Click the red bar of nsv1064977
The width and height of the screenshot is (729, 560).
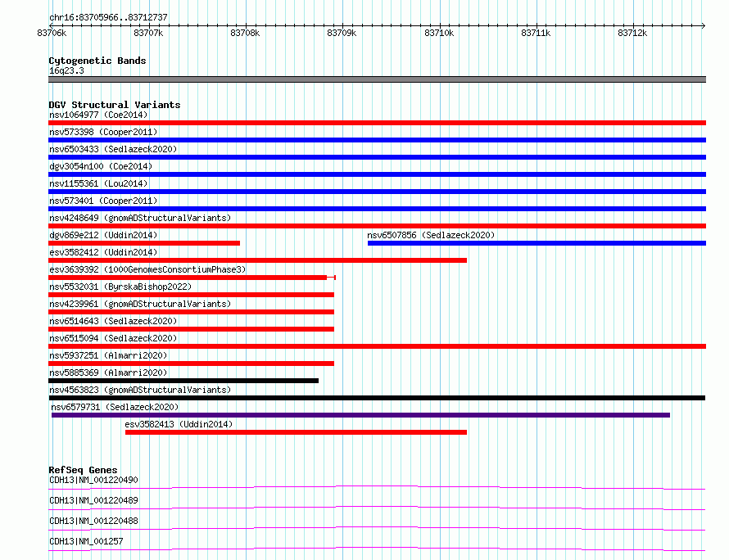pos(377,123)
